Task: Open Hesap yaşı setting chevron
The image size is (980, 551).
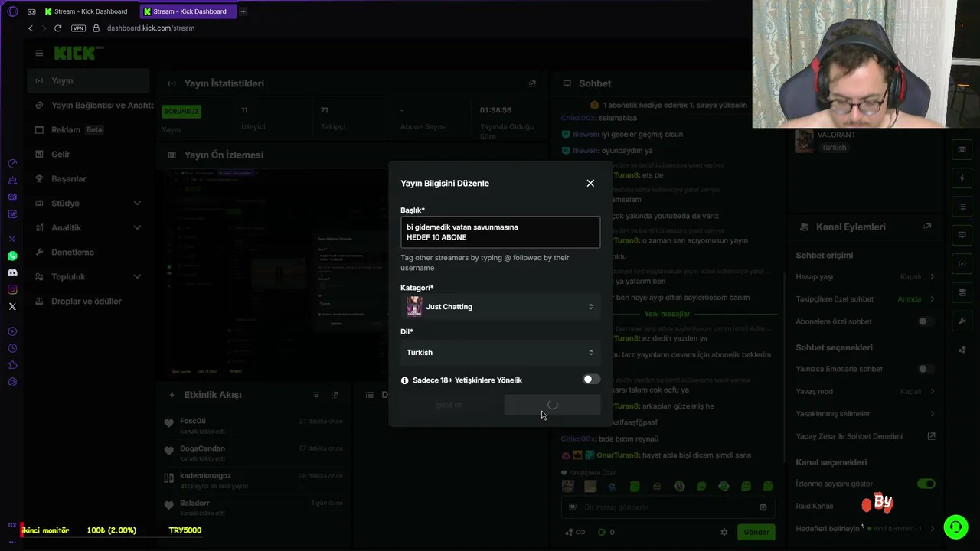Action: coord(932,276)
